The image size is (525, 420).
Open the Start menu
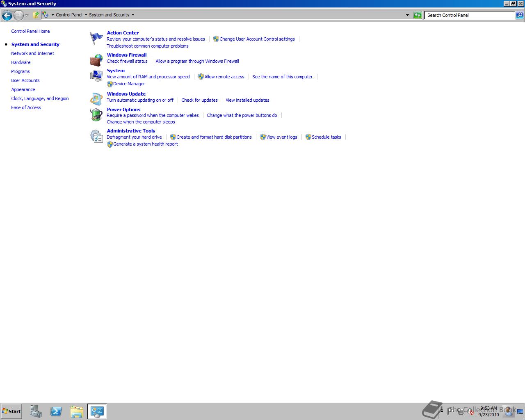[x=11, y=411]
